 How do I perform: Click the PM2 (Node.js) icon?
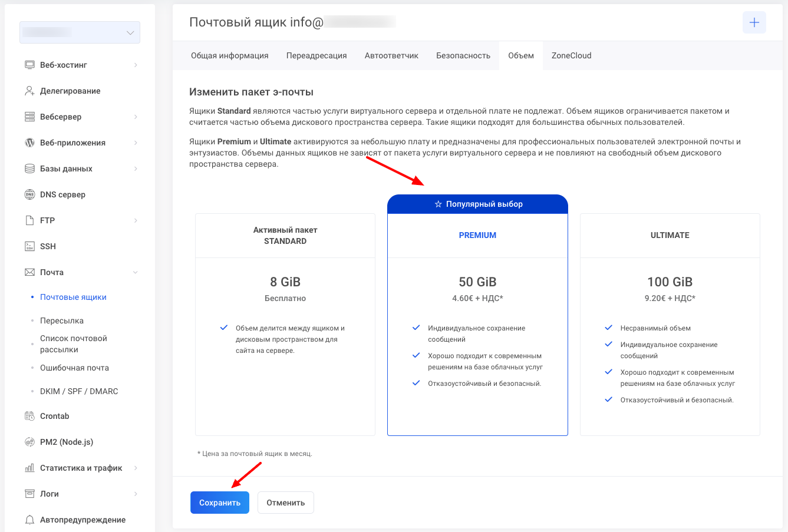pos(29,442)
